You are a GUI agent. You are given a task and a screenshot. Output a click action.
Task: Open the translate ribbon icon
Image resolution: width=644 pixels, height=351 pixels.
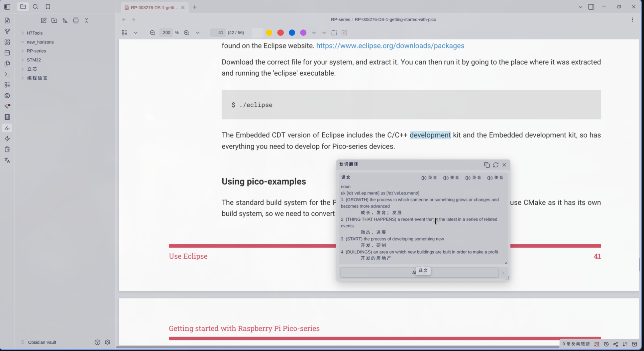pyautogui.click(x=7, y=160)
